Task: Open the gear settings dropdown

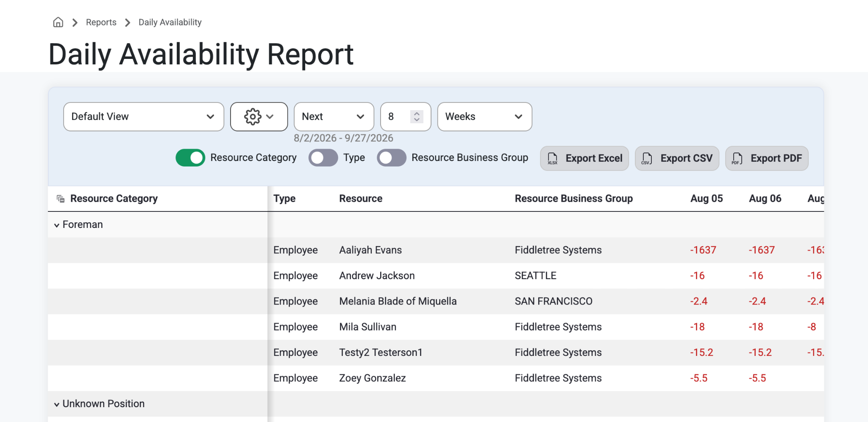Action: coord(259,117)
